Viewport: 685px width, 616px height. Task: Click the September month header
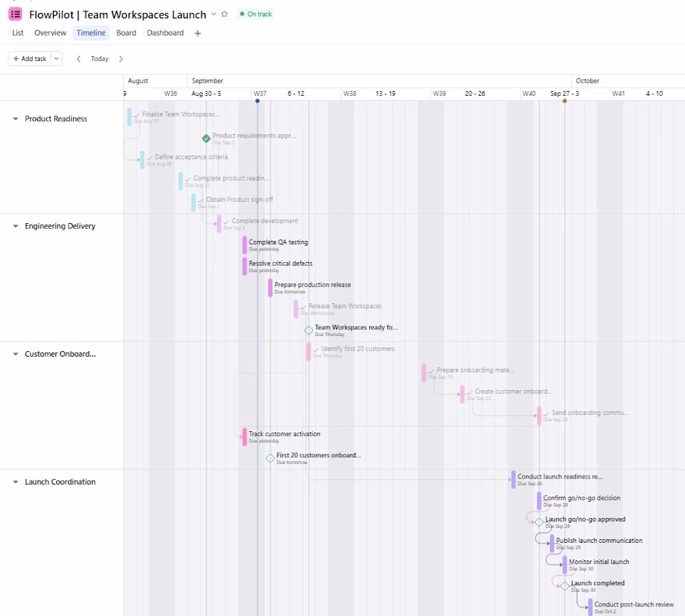coord(207,81)
